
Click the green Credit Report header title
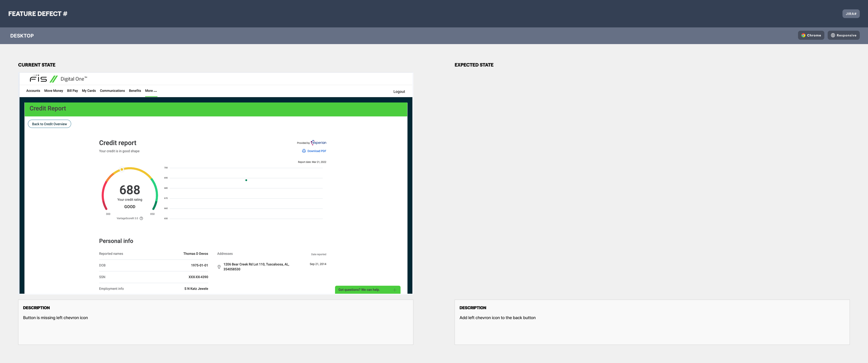(x=48, y=109)
